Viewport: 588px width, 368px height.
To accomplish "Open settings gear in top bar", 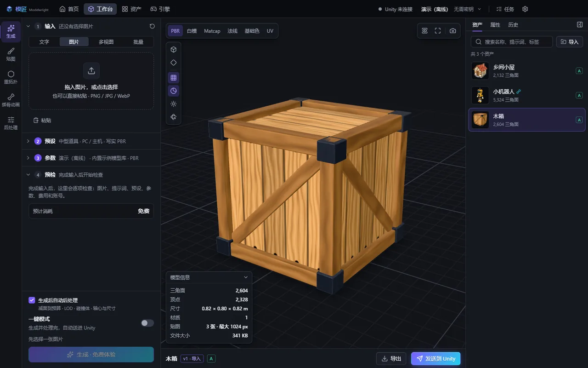I will 525,9.
